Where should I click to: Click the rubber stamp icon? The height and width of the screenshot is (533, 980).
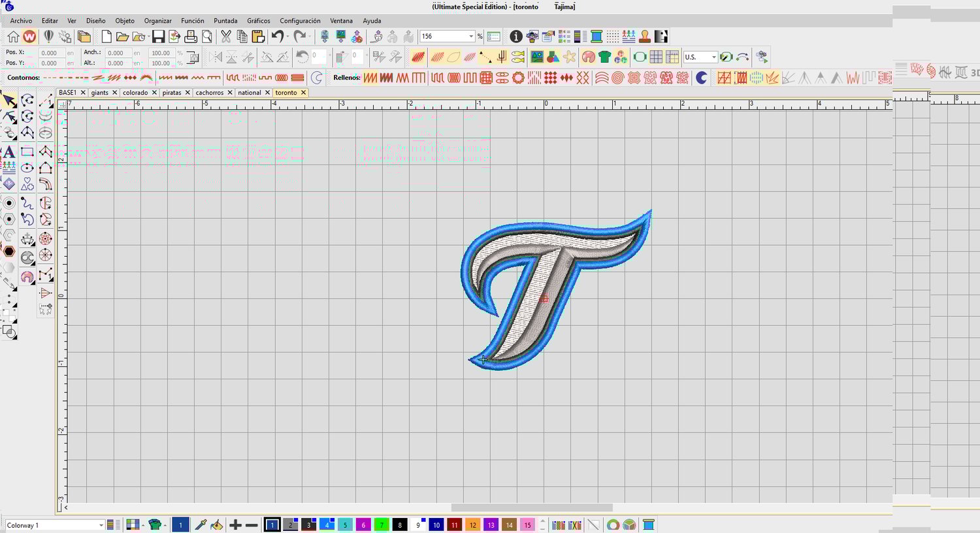pos(645,37)
